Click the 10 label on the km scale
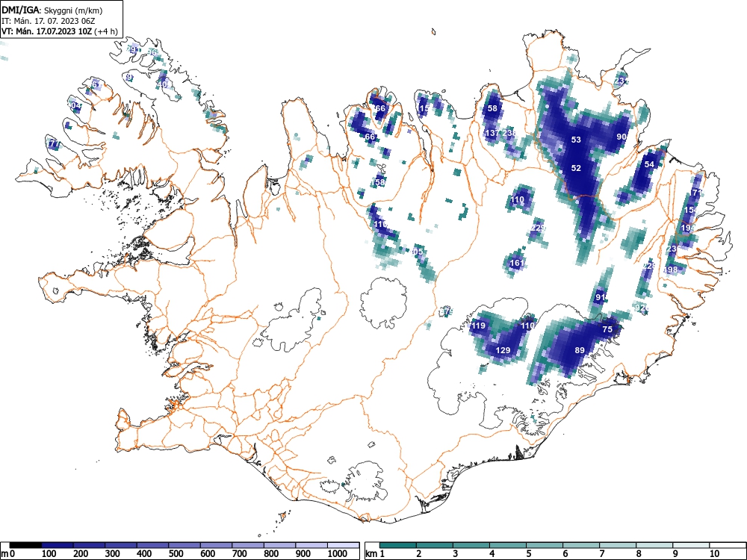747x560 pixels. pyautogui.click(x=715, y=554)
